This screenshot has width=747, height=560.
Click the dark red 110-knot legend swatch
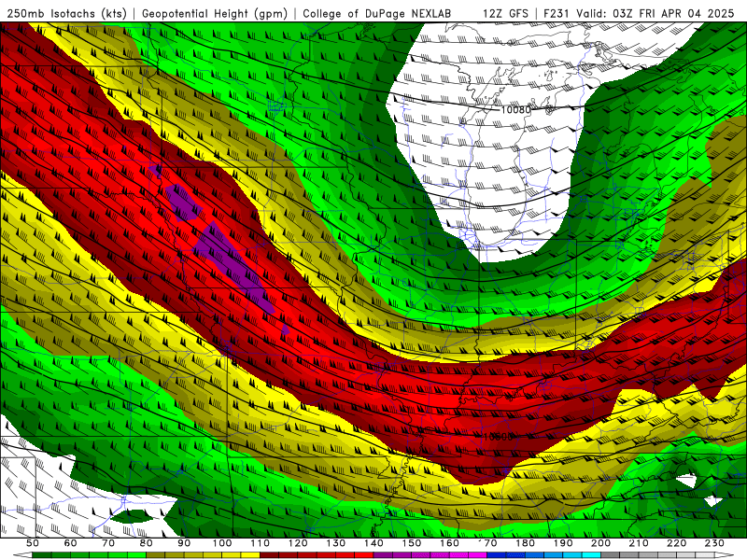pos(269,554)
